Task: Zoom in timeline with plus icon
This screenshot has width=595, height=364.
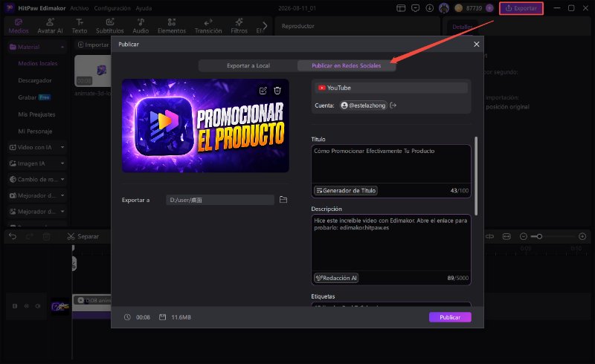Action: [582, 236]
